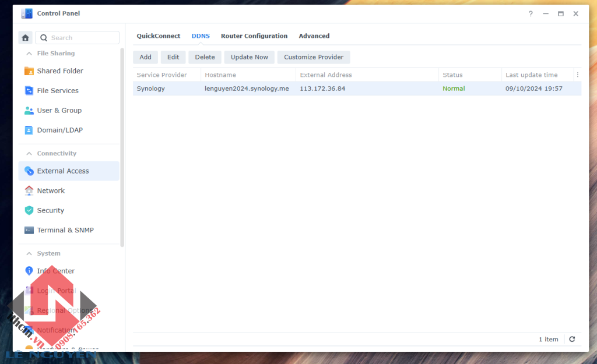The height and width of the screenshot is (364, 597).
Task: Click the refresh icon beside item count
Action: (572, 340)
